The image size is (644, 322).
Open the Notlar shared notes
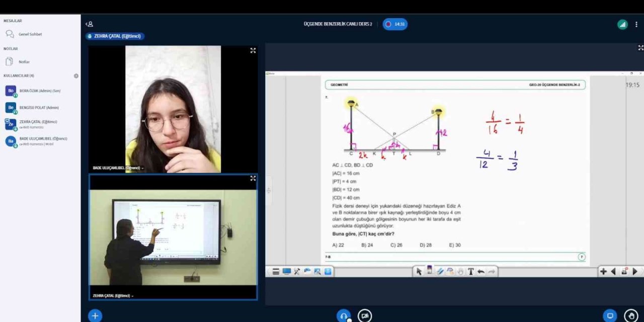24,62
